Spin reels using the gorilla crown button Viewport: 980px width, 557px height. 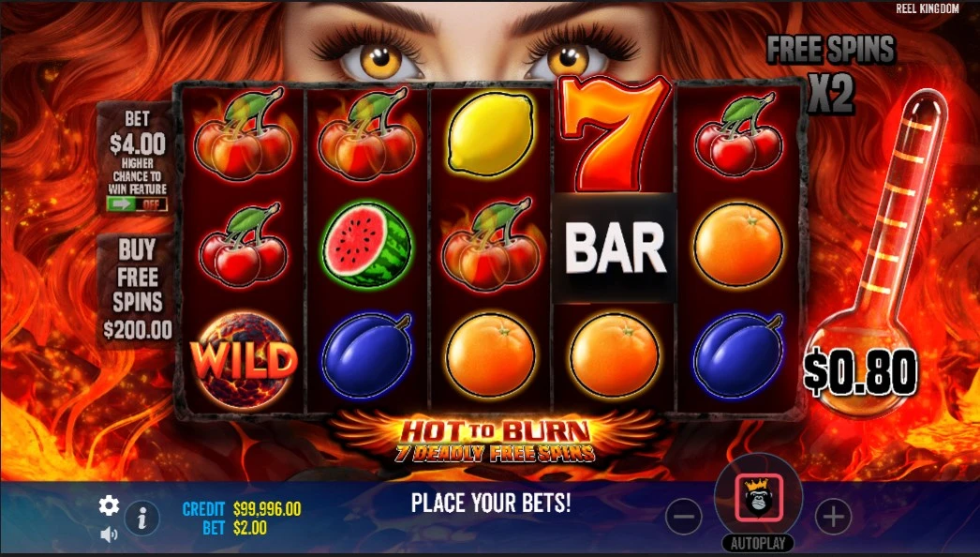[758, 498]
